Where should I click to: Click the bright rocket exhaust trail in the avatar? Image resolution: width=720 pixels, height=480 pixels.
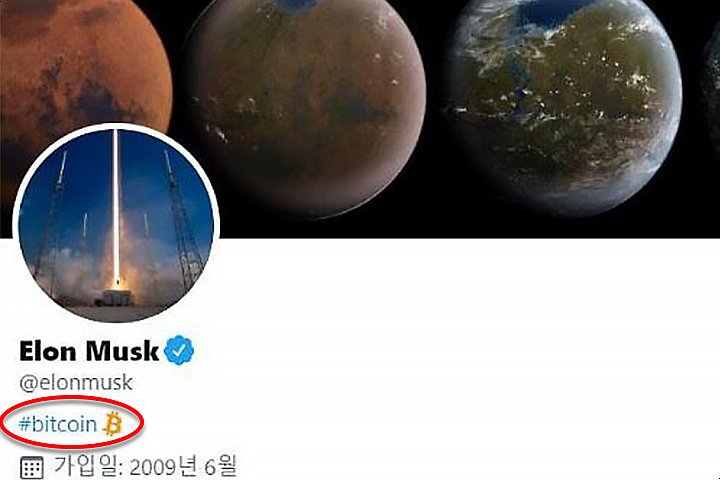coord(116,207)
